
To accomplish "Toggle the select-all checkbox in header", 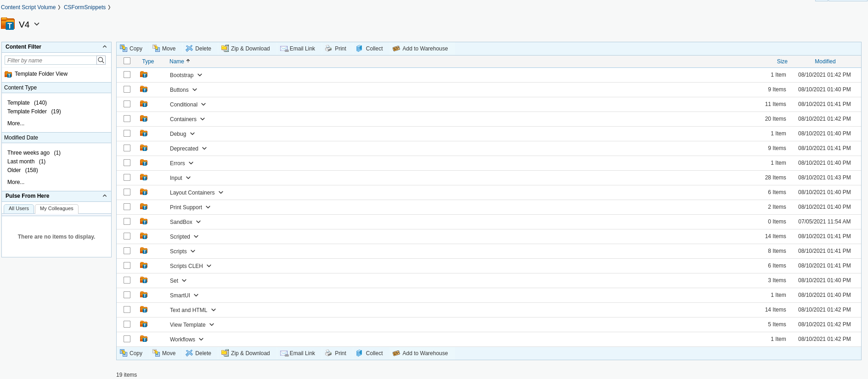I will coord(127,61).
